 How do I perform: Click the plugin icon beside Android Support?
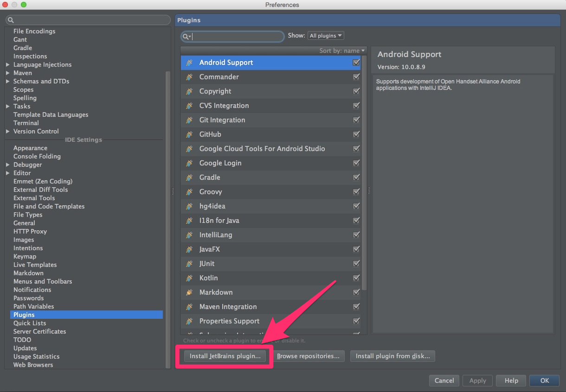point(189,63)
